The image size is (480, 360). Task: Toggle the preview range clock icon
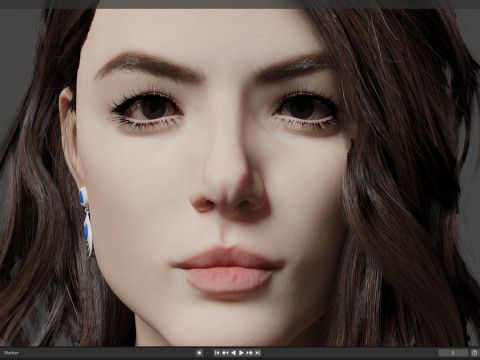click(475, 353)
